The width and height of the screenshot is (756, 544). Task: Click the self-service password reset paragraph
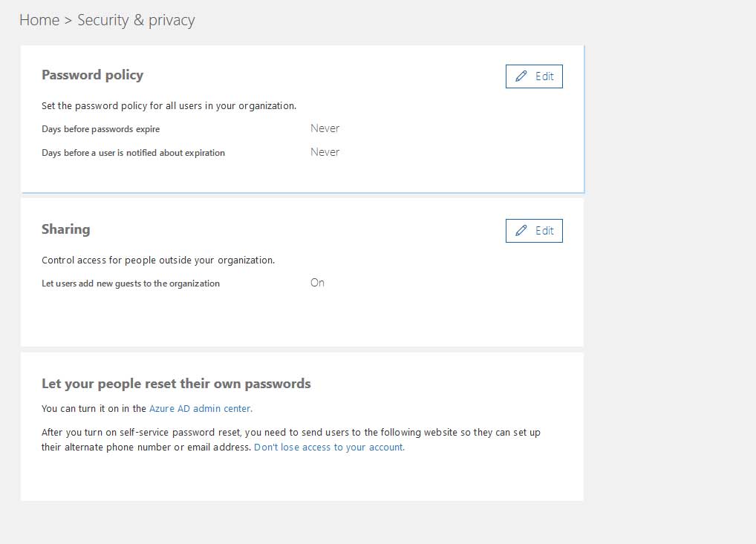click(291, 433)
